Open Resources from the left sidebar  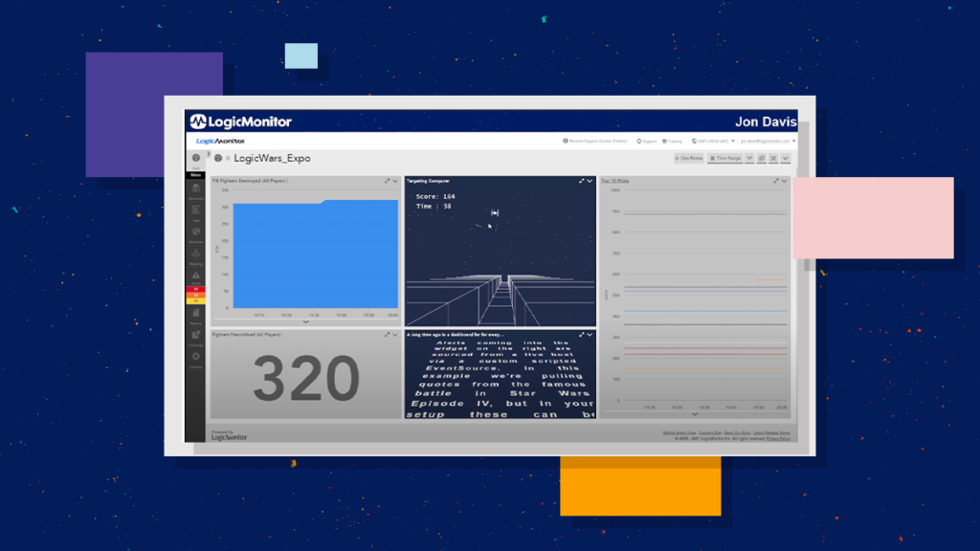(x=195, y=194)
